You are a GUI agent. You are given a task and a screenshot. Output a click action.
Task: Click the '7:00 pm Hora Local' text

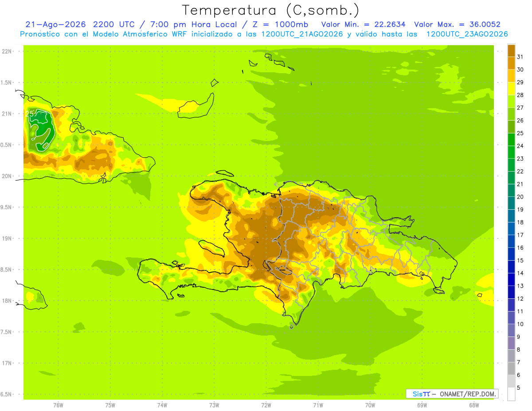193,24
